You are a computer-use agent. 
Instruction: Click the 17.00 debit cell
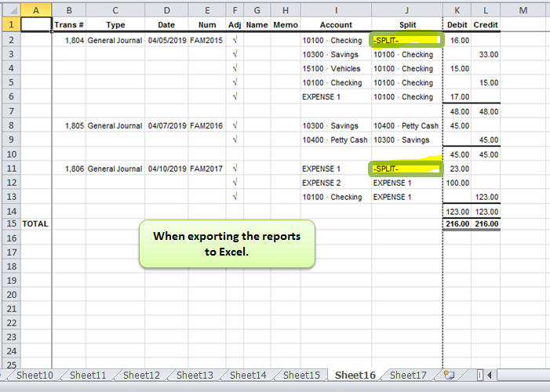[457, 96]
